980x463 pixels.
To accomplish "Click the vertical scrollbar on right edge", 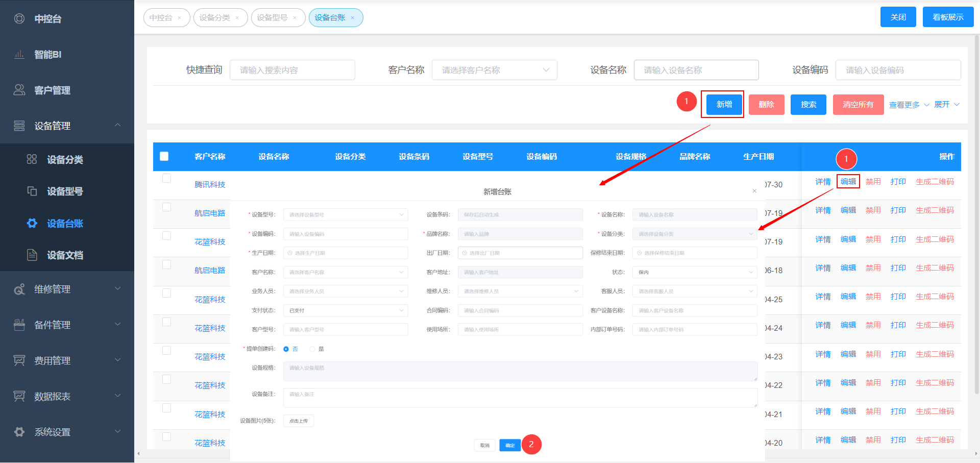I will 977,214.
